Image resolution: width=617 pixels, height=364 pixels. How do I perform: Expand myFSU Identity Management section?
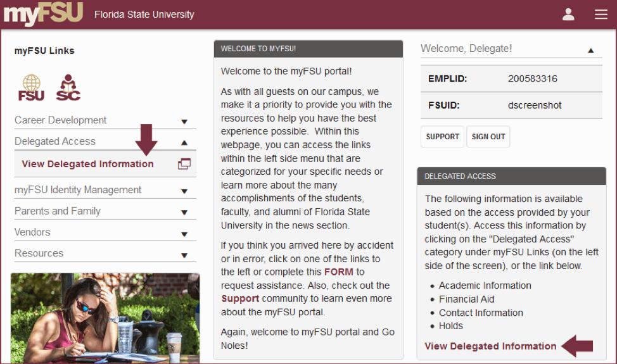point(184,191)
